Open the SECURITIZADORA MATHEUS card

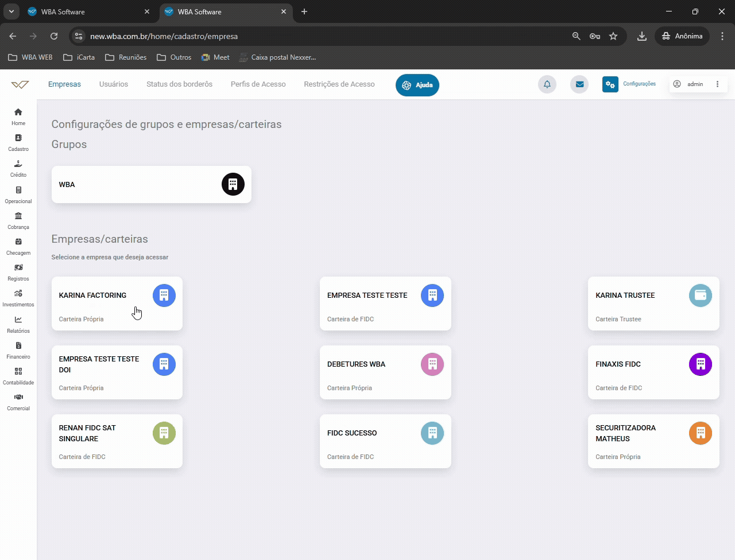pos(653,441)
